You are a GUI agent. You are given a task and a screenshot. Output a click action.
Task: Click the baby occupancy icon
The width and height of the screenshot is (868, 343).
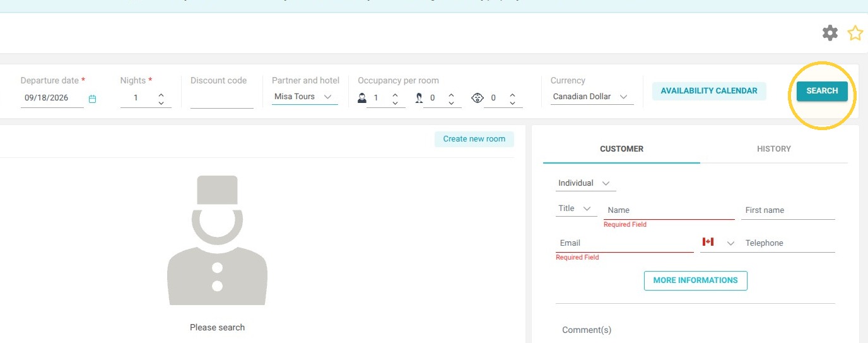[478, 98]
